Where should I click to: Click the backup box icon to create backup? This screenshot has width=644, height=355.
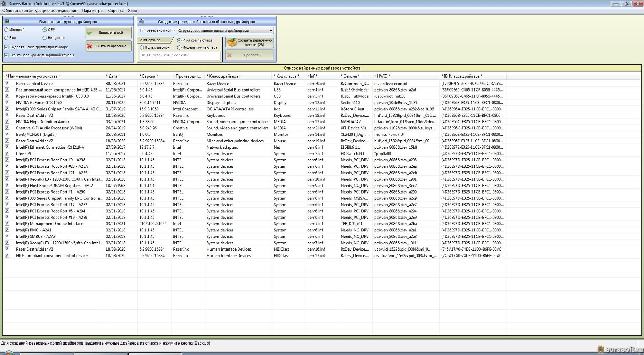click(x=232, y=42)
